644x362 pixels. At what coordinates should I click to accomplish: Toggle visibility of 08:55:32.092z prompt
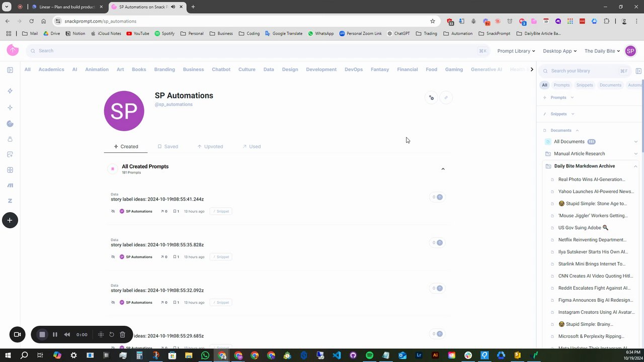click(113, 302)
